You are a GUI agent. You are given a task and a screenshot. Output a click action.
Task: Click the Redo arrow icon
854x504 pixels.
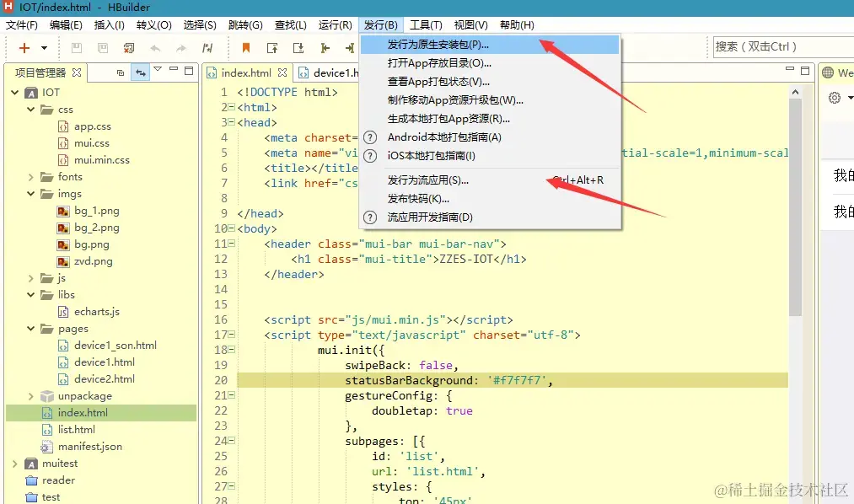coord(180,48)
